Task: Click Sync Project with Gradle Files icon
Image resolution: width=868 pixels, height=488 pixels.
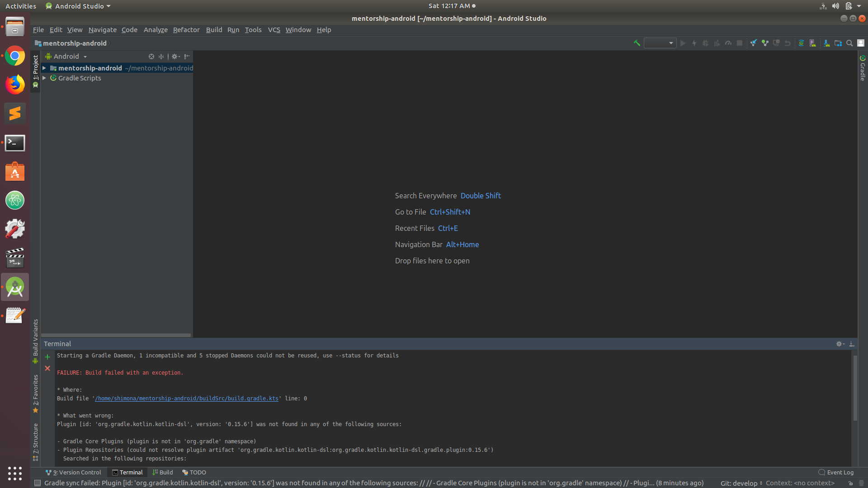Action: click(801, 43)
